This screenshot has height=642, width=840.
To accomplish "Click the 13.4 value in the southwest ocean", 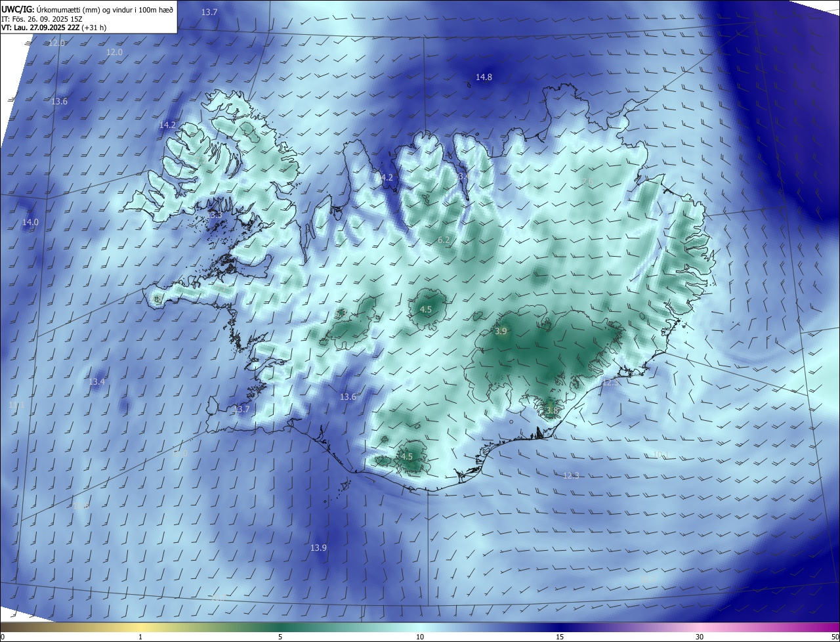I will point(96,382).
